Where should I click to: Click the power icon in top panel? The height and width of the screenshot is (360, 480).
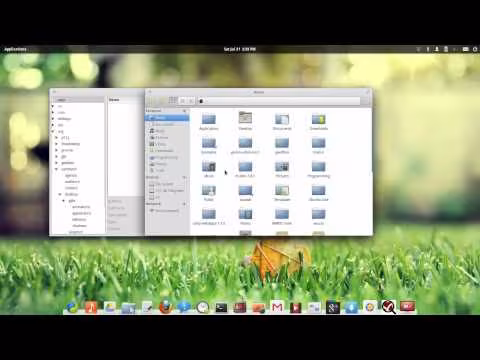point(475,49)
